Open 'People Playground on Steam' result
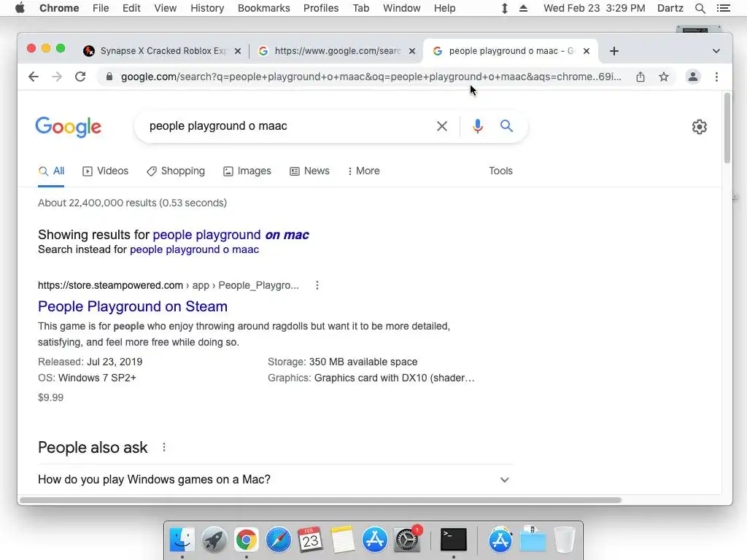This screenshot has height=560, width=747. point(133,306)
